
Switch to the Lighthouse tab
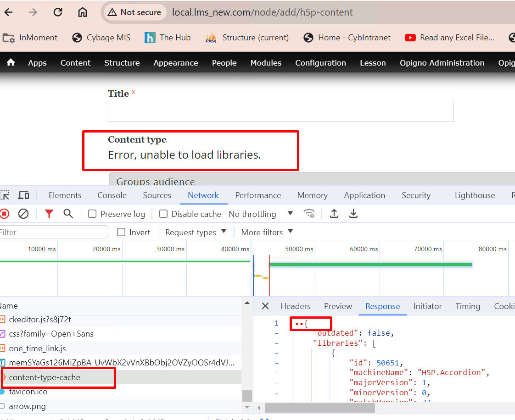coord(475,196)
